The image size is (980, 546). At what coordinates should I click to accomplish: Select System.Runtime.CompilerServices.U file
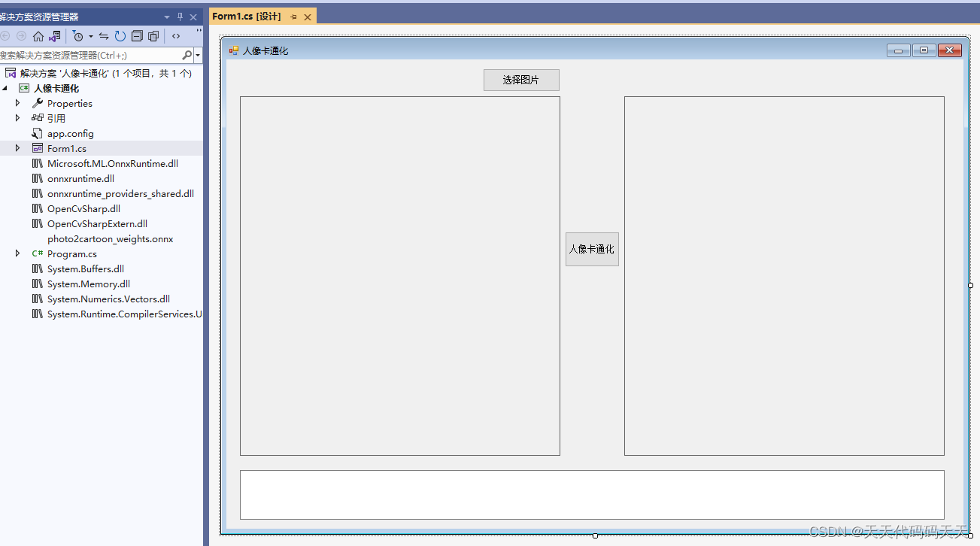tap(125, 314)
